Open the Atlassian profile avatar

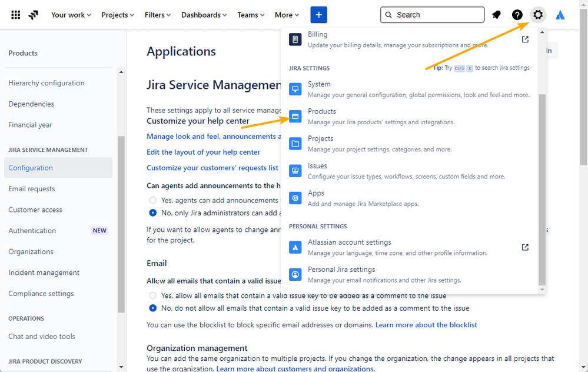tap(560, 15)
